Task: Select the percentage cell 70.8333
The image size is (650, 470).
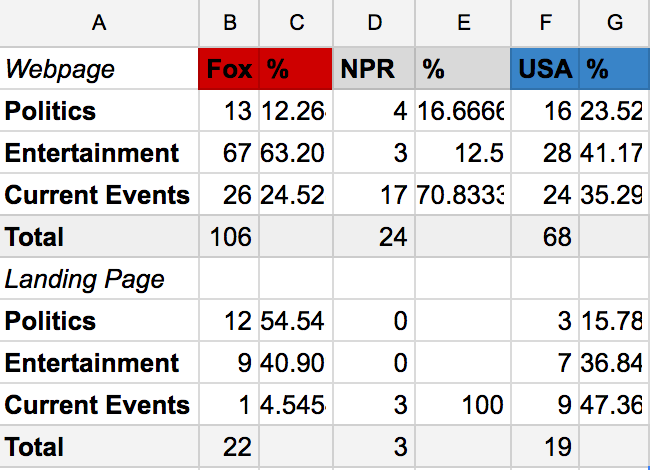Action: 463,195
